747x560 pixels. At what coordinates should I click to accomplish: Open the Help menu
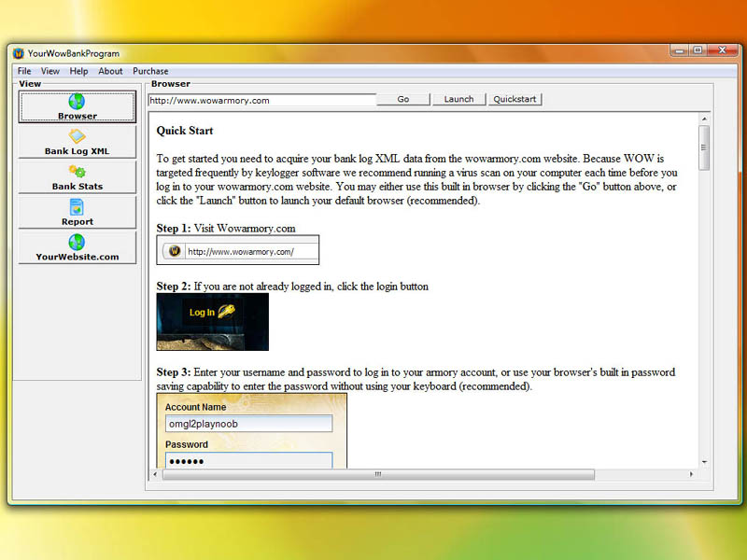pos(78,71)
